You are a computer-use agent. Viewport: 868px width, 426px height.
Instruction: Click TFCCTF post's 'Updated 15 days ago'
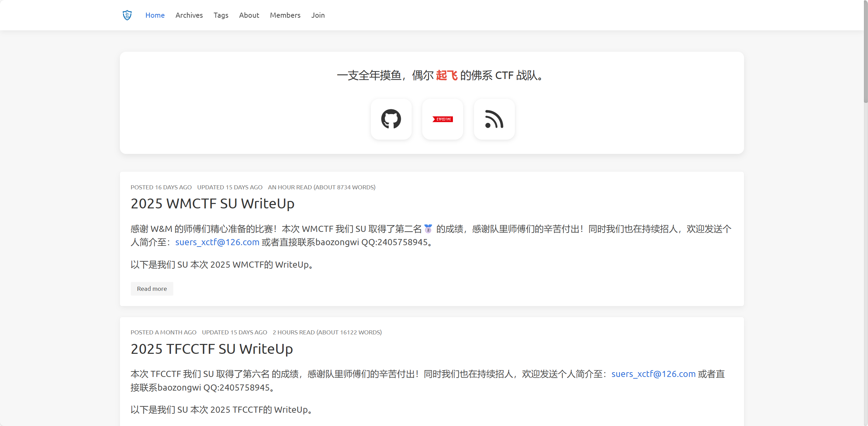click(234, 332)
